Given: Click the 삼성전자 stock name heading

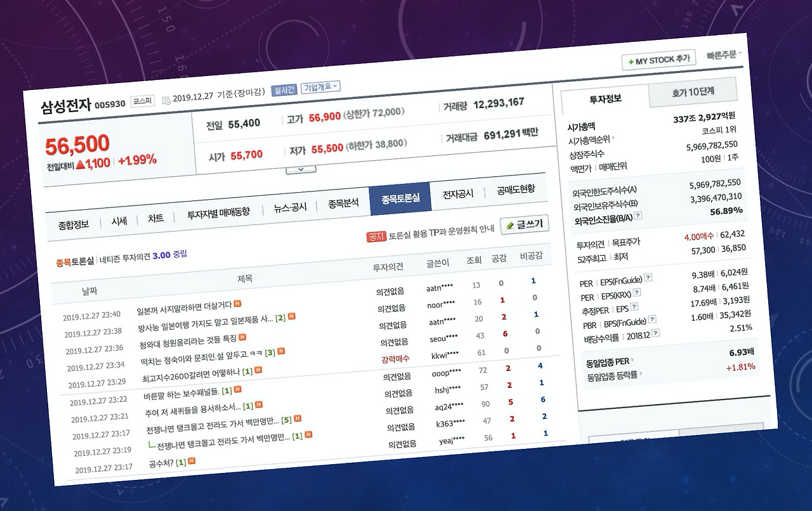Looking at the screenshot, I should tap(67, 107).
